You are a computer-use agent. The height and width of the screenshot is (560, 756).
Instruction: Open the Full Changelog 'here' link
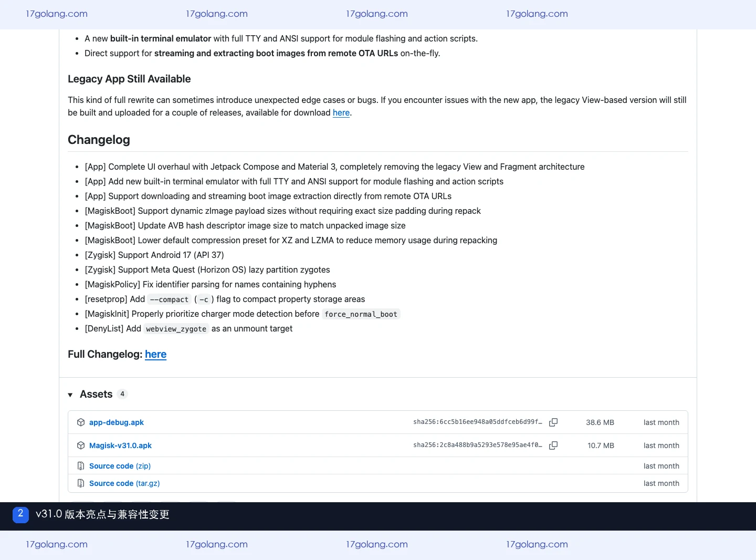click(155, 354)
